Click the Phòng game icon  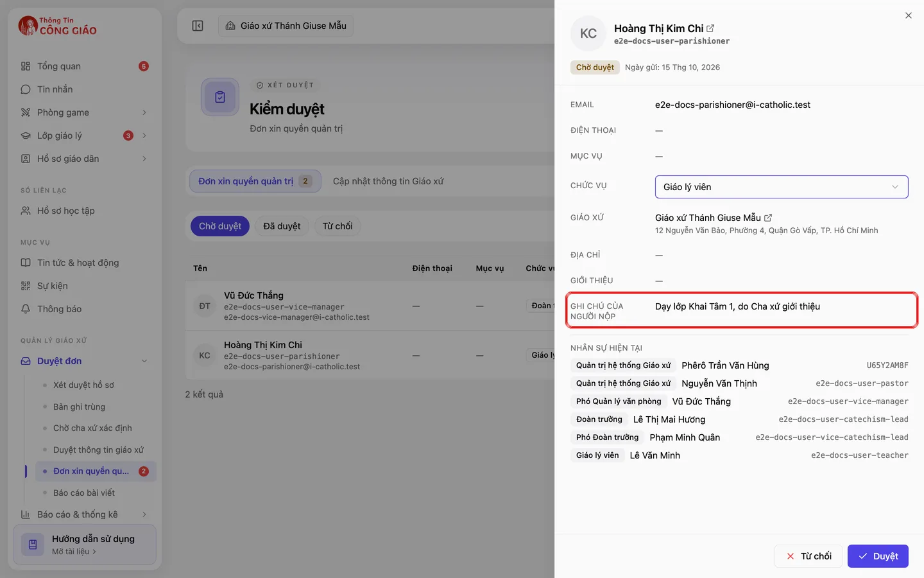tap(26, 112)
